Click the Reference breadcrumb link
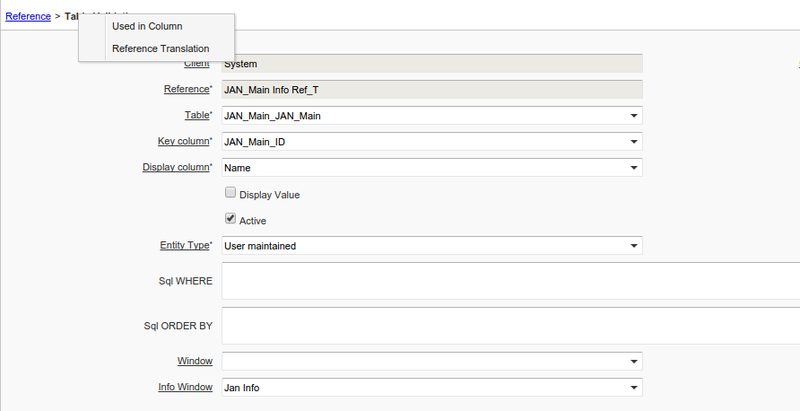The height and width of the screenshot is (411, 800). tap(28, 17)
